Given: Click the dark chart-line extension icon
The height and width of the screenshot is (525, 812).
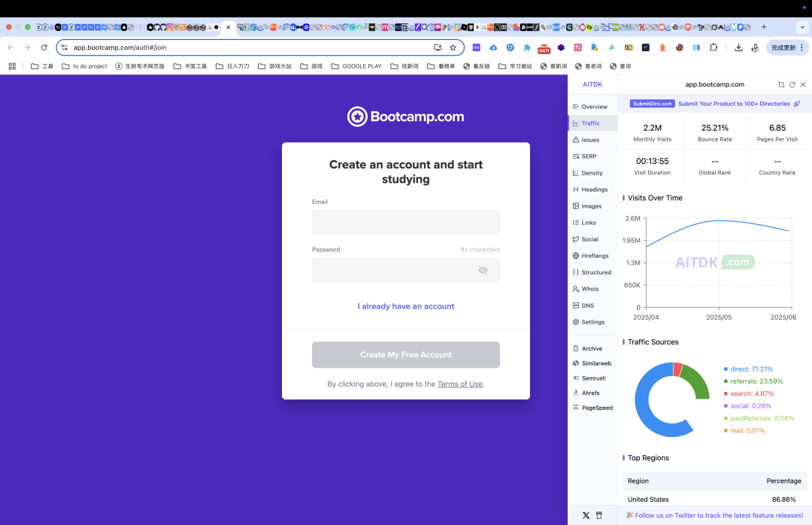Looking at the screenshot, I should pos(646,47).
